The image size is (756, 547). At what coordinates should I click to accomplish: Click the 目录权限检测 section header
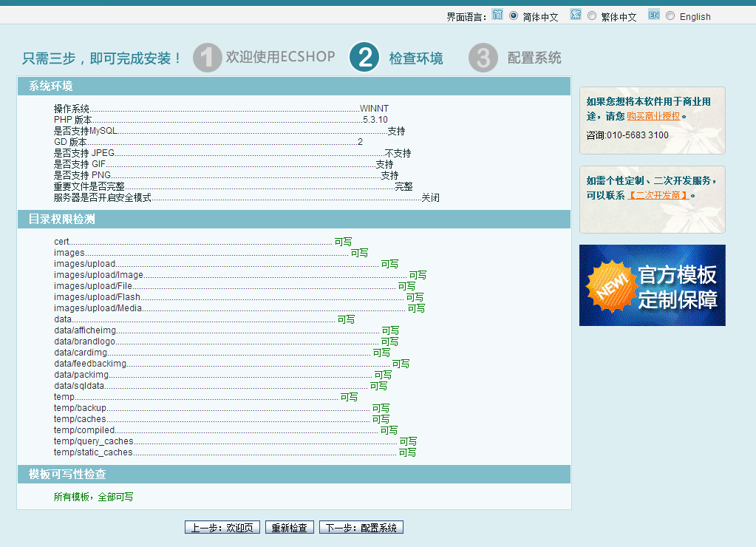pos(294,220)
